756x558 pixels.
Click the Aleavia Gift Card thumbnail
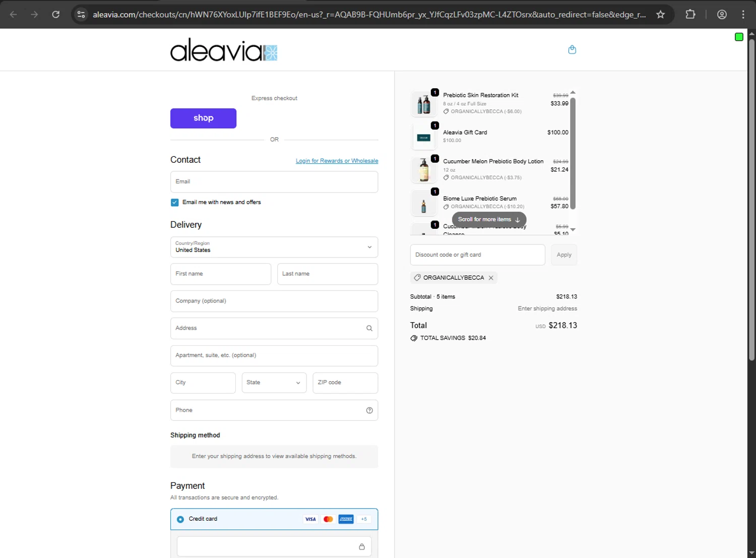(x=424, y=137)
